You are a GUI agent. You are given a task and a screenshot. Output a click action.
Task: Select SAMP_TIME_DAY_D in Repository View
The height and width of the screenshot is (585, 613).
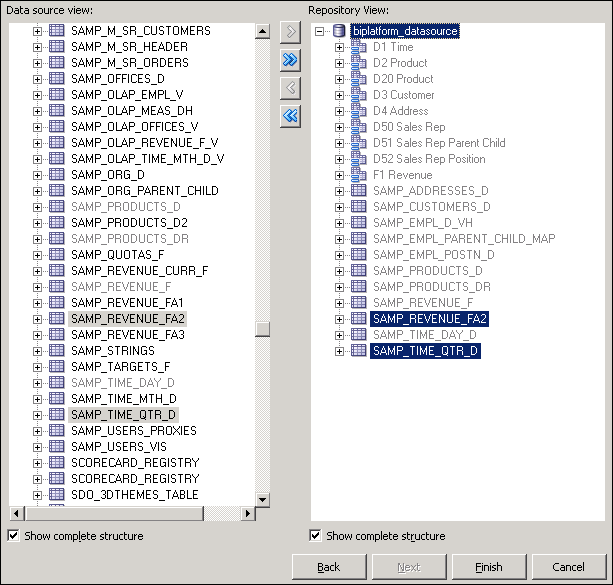pyautogui.click(x=425, y=335)
